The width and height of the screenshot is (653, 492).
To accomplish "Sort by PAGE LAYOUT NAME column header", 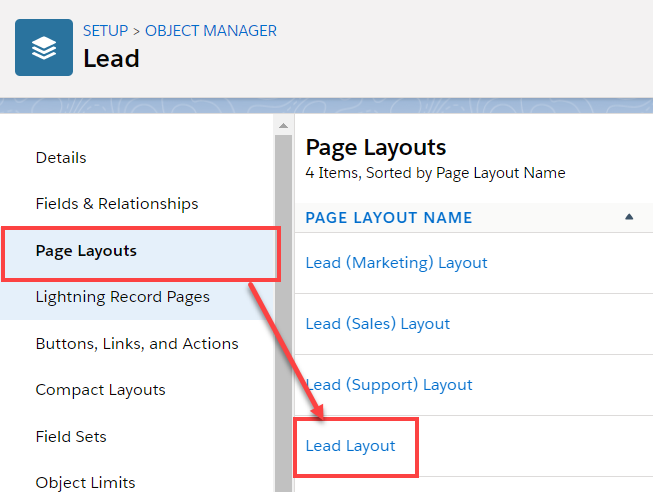I will point(388,217).
